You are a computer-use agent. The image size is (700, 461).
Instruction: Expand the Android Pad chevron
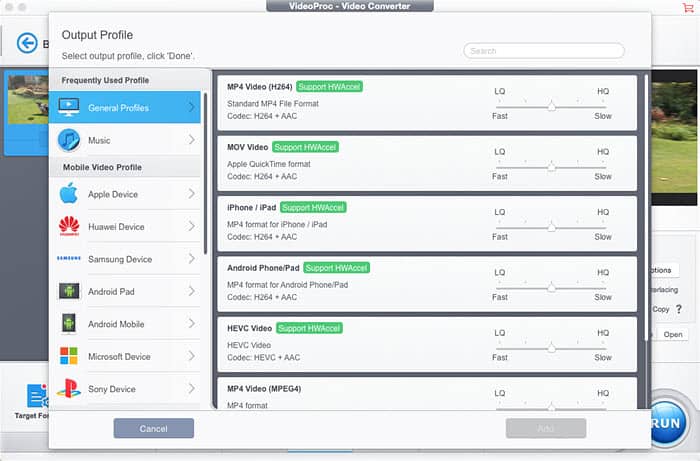point(192,291)
